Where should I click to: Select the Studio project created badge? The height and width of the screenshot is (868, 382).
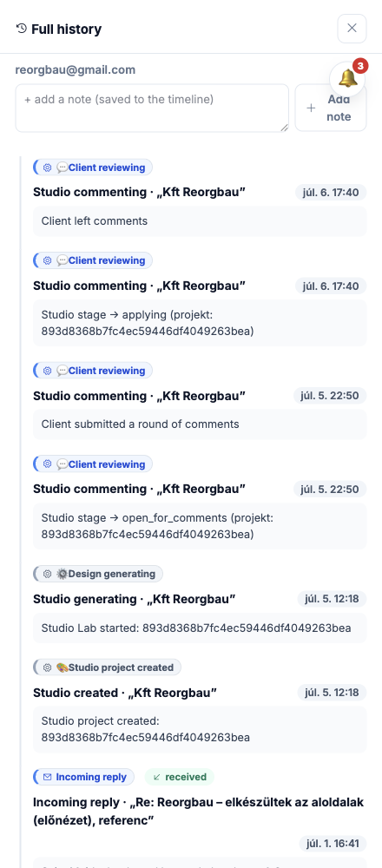[x=108, y=667]
